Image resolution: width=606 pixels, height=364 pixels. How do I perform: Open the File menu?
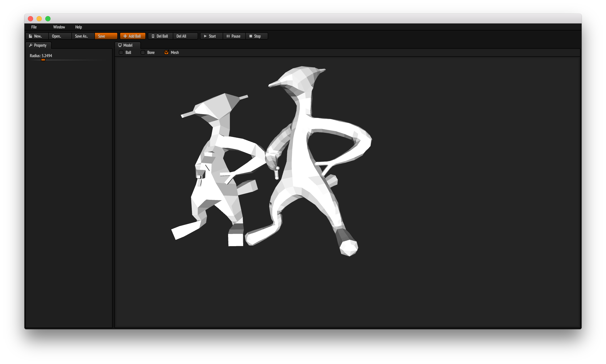pyautogui.click(x=34, y=27)
